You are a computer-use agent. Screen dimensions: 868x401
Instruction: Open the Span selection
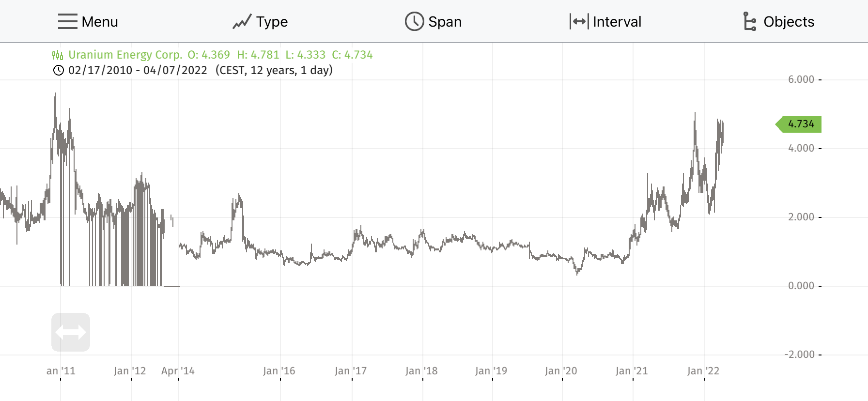click(445, 22)
